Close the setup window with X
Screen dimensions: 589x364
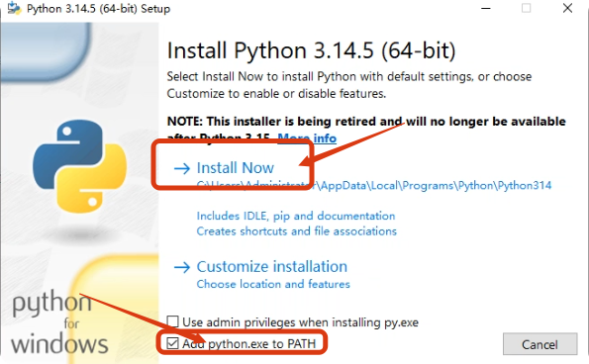point(567,8)
